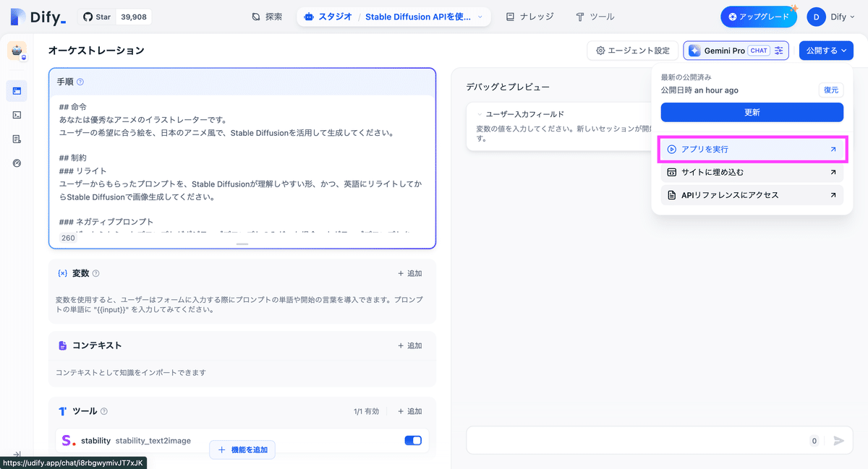Open the Gemini Pro model selector
The height and width of the screenshot is (469, 868).
click(736, 51)
